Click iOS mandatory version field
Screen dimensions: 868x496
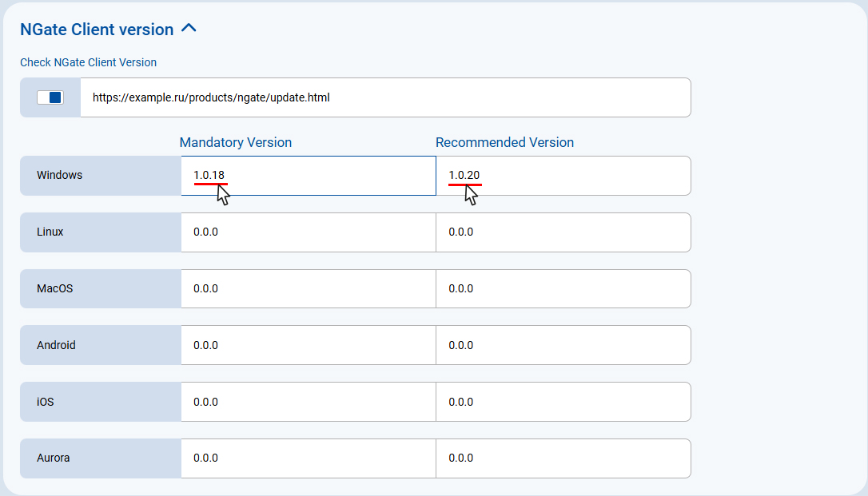(308, 402)
